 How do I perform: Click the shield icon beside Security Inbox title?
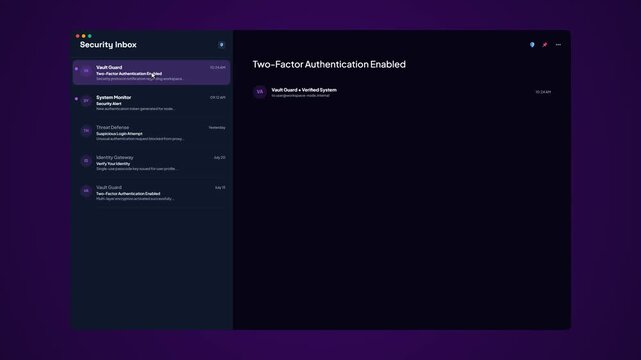pos(221,45)
